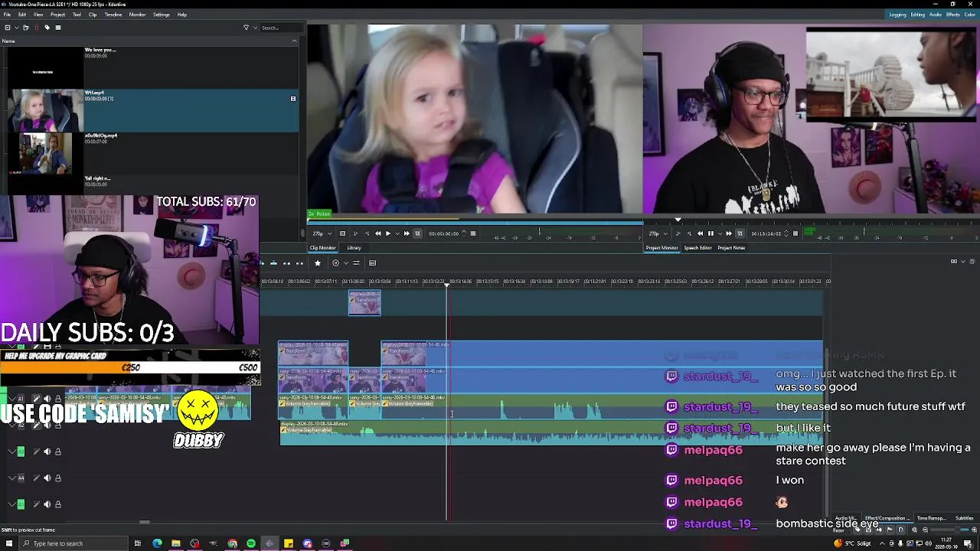Open the bin options hamburger icon
The width and height of the screenshot is (980, 551).
point(58,28)
